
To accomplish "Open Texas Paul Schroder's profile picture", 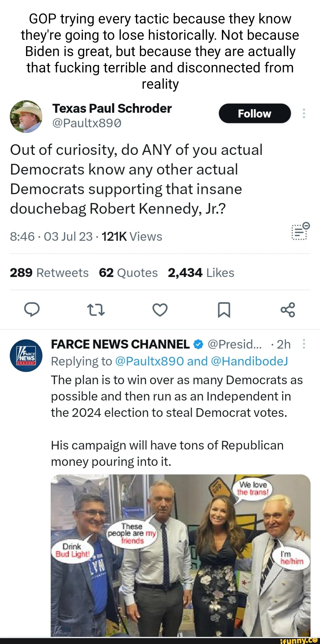I will pyautogui.click(x=26, y=116).
